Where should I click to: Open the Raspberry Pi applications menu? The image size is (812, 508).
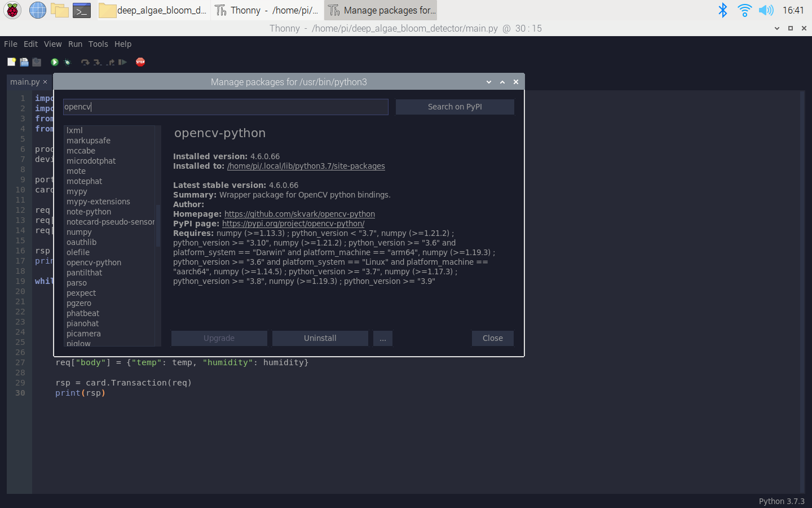tap(12, 10)
